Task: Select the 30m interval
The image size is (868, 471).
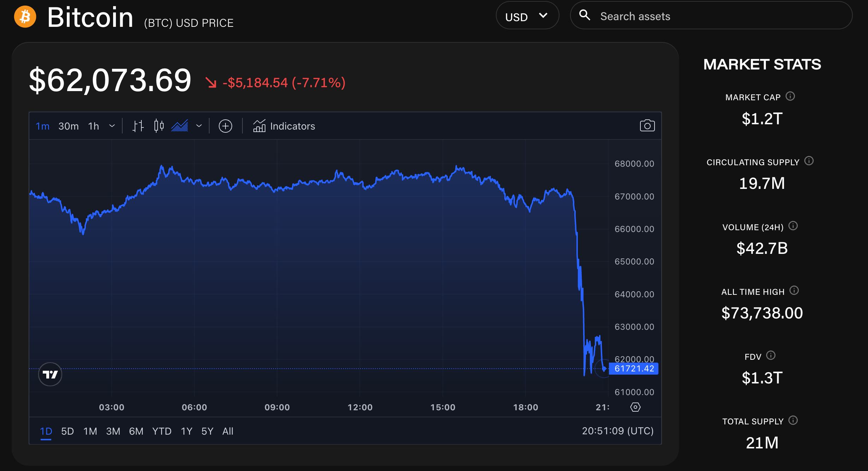Action: pos(69,126)
